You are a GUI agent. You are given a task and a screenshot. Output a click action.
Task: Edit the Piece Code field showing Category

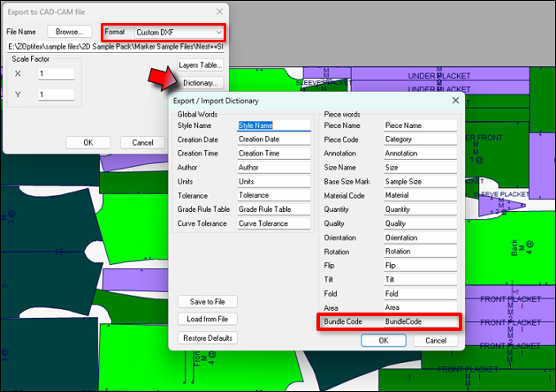click(420, 139)
